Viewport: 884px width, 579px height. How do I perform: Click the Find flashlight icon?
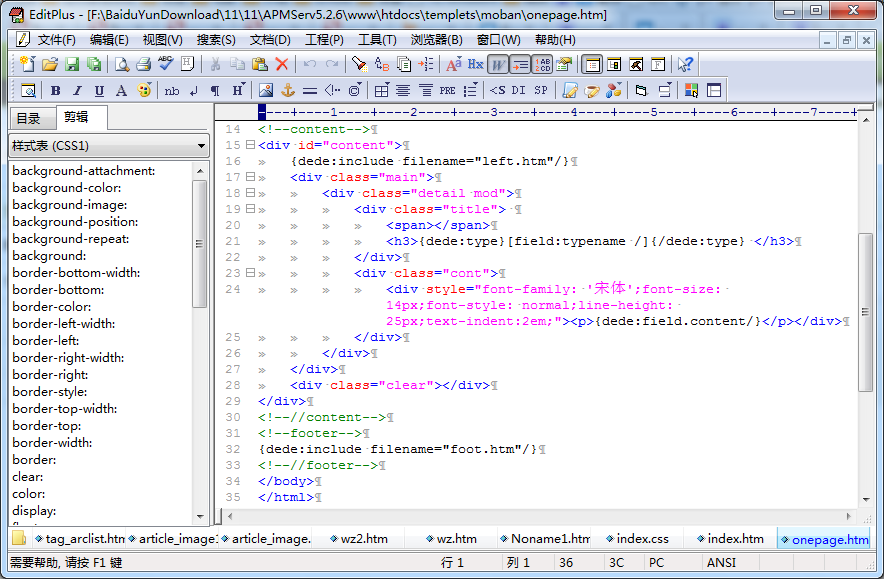(x=359, y=64)
